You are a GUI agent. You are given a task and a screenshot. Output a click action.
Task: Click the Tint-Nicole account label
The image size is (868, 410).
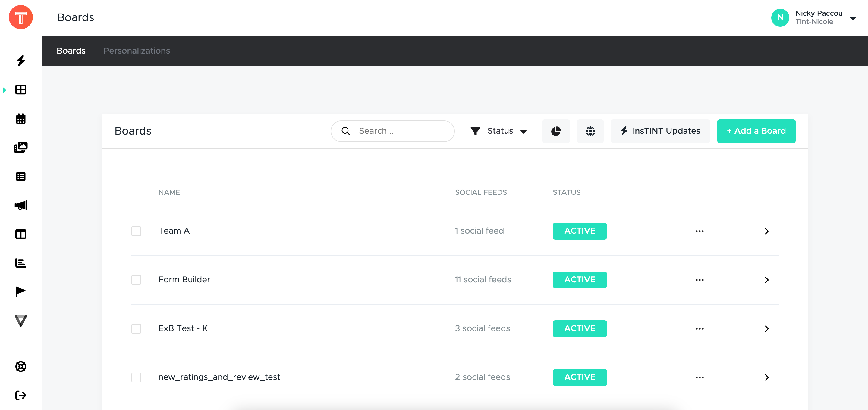[x=814, y=22]
